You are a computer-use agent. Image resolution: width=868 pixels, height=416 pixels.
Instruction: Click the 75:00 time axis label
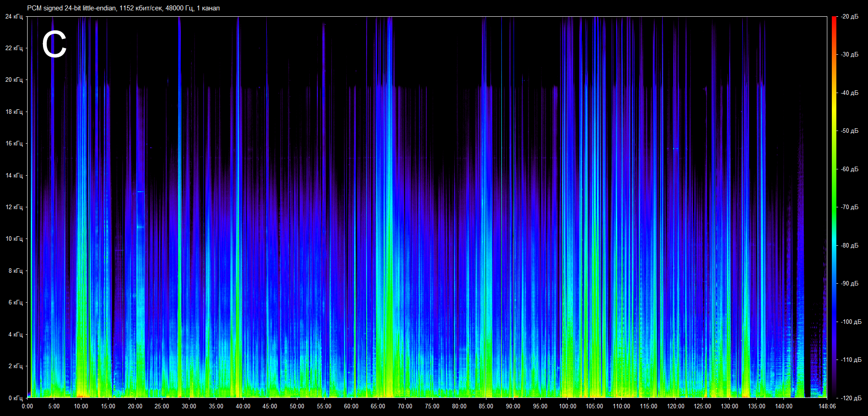[432, 406]
